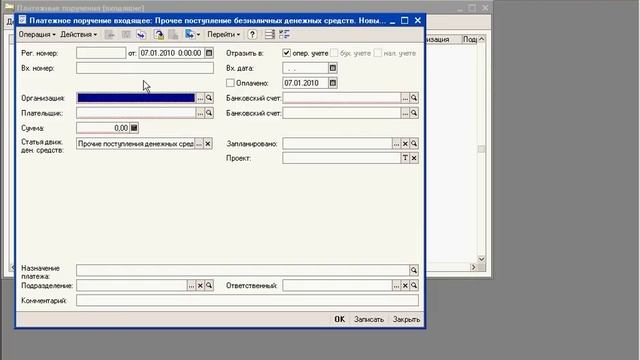The width and height of the screenshot is (640, 360).
Task: Open the help question mark icon
Action: pyautogui.click(x=252, y=35)
